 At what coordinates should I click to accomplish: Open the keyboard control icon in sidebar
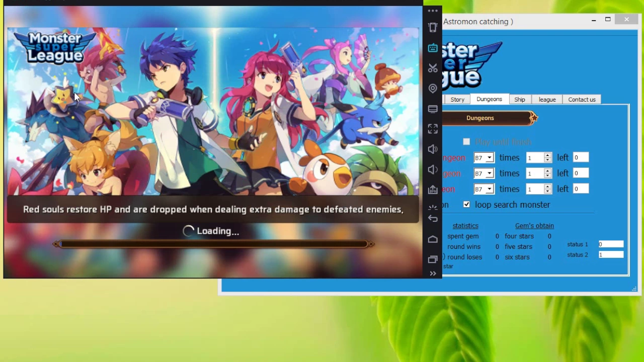433,48
